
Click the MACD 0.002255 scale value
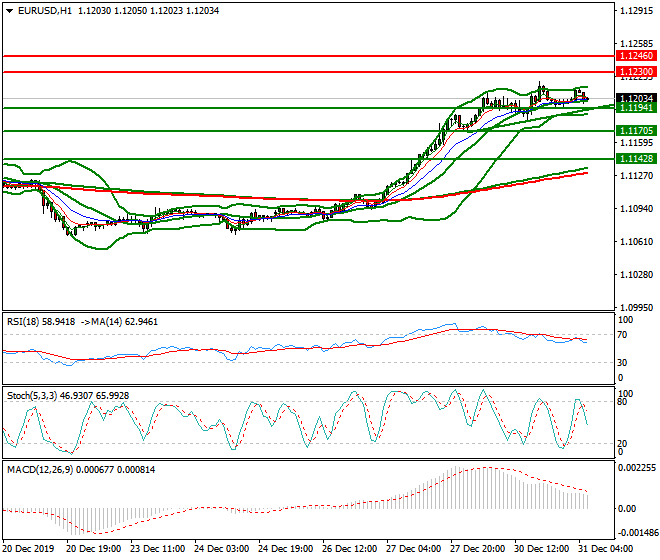[636, 468]
